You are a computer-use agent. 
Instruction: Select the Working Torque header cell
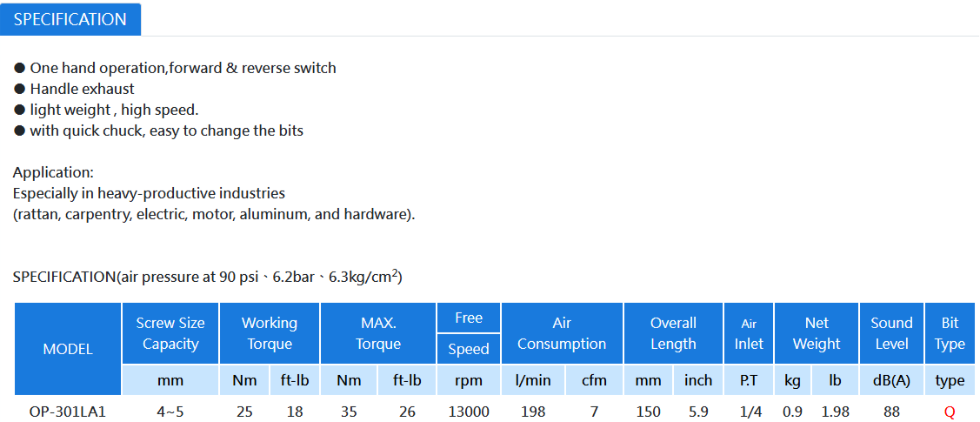tap(270, 333)
